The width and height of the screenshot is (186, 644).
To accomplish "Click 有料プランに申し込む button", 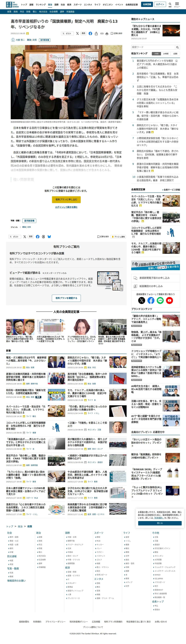I will 66,199.
